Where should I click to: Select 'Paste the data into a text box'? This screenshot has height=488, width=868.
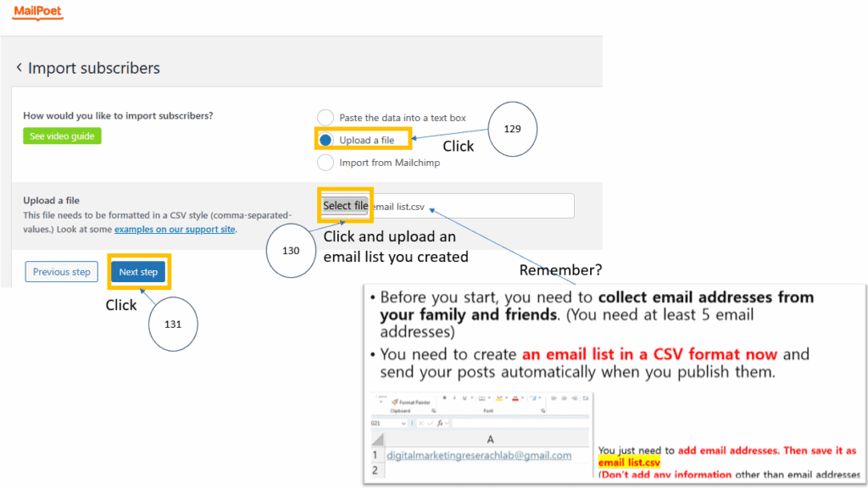coord(325,118)
